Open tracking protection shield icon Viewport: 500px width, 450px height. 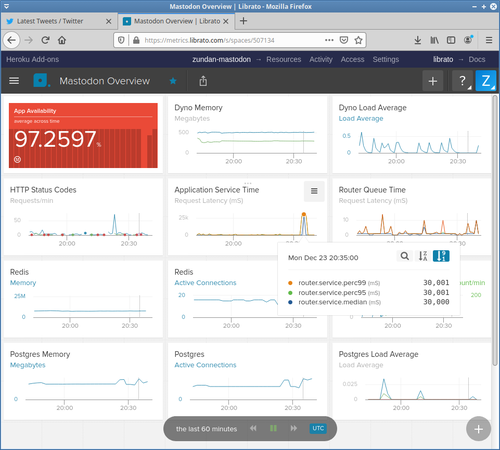tap(121, 40)
